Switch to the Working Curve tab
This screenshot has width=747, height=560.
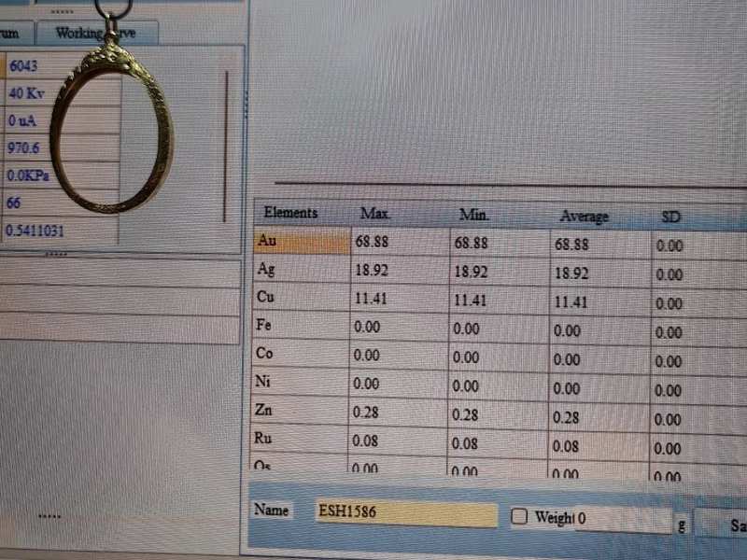[x=95, y=34]
